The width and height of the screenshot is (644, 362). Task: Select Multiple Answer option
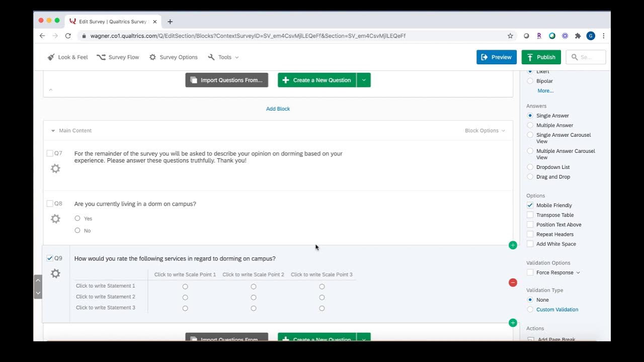coord(530,125)
